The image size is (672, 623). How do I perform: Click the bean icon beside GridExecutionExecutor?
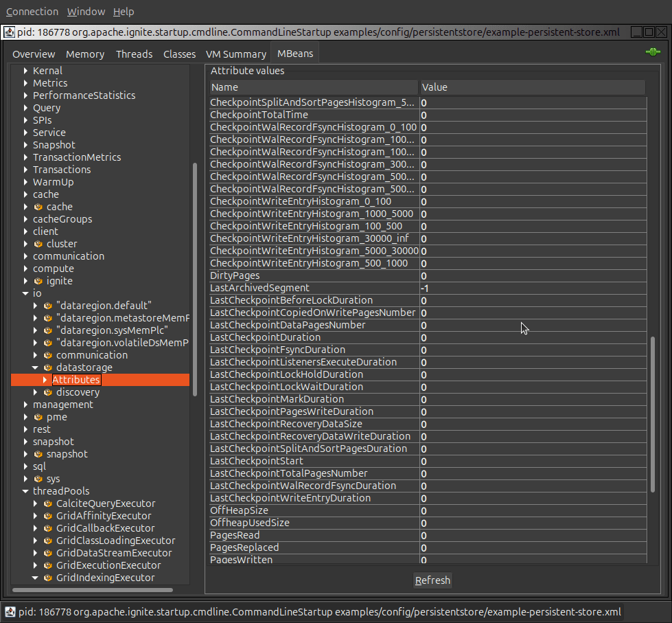48,565
